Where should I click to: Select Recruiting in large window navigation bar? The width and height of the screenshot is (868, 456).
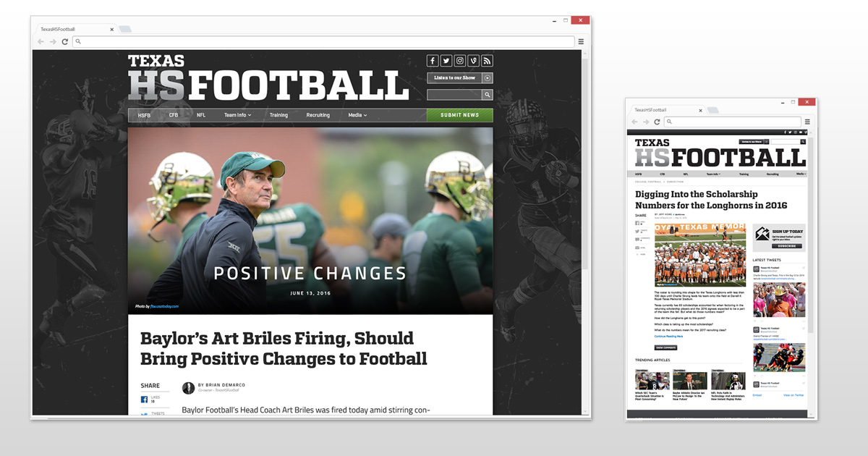318,115
